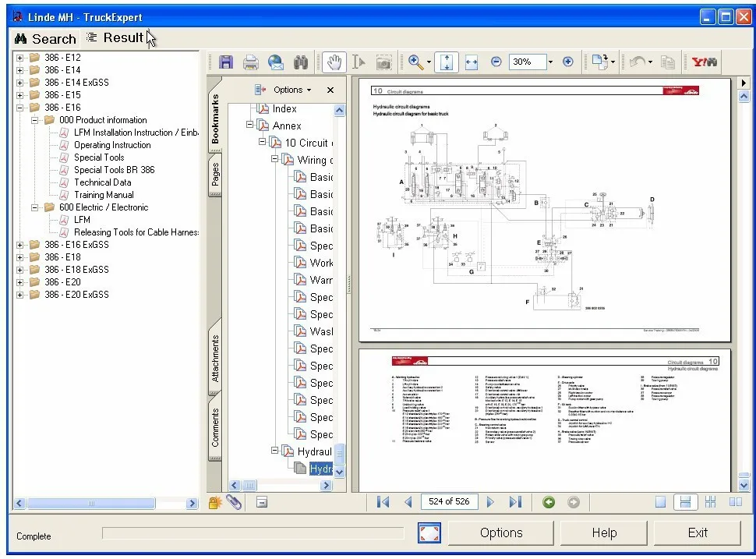Click the Undo arrow icon
The height and width of the screenshot is (559, 756).
click(x=638, y=62)
